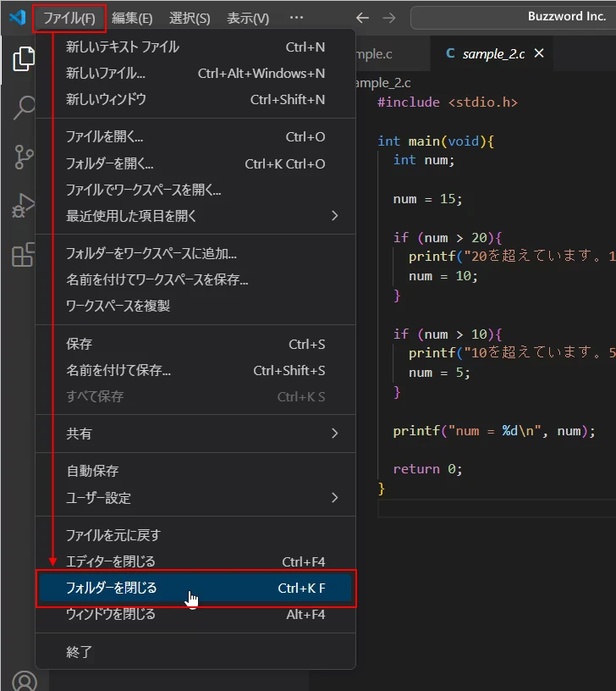Image resolution: width=616 pixels, height=691 pixels.
Task: Click the C file icon on sample_2.c tab
Action: coord(450,53)
